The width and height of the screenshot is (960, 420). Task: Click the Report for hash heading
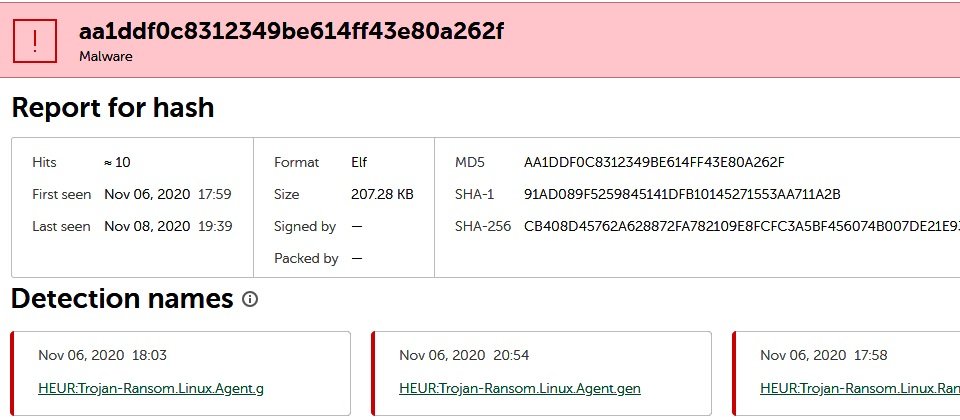click(113, 108)
